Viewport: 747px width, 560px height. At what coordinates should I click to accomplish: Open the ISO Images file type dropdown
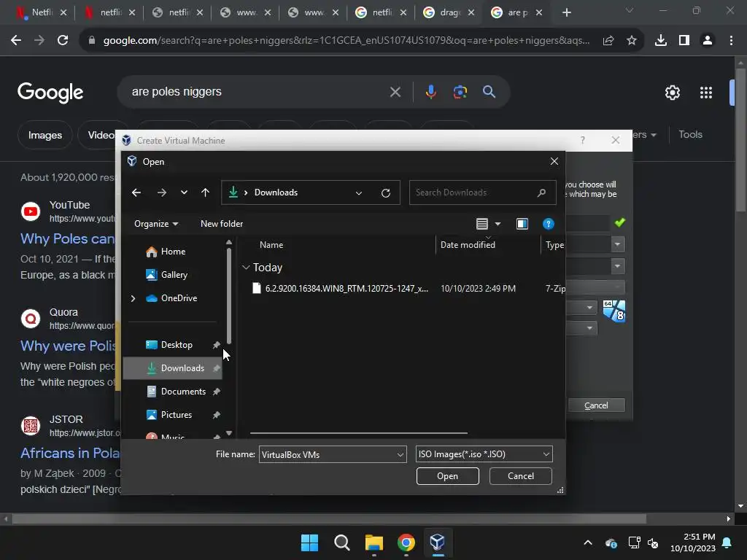point(484,454)
